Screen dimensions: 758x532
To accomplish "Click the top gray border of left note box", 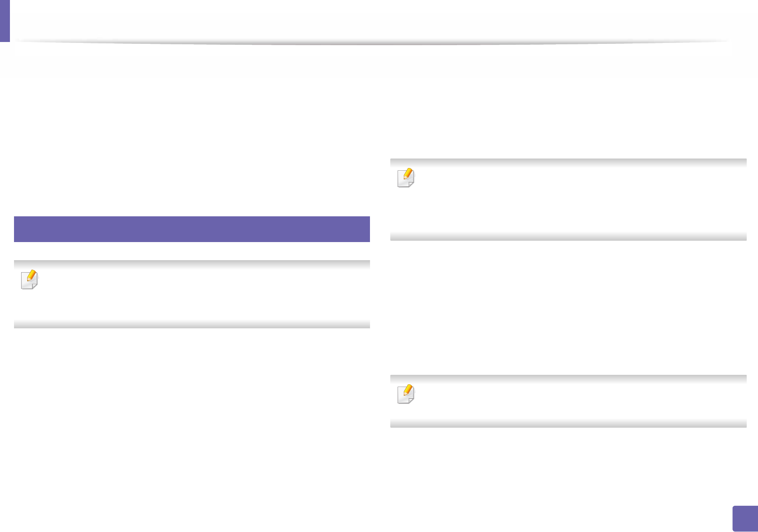I will pos(192,263).
